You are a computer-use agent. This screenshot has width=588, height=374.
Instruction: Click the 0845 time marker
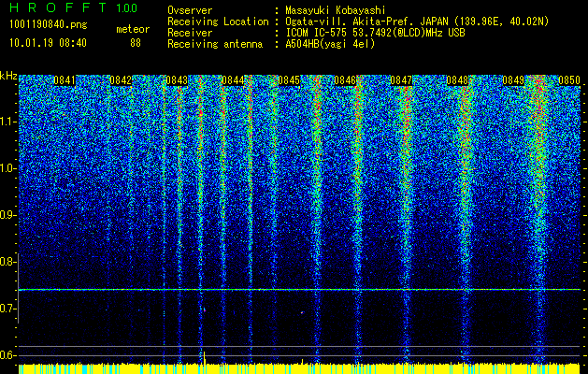coord(289,81)
